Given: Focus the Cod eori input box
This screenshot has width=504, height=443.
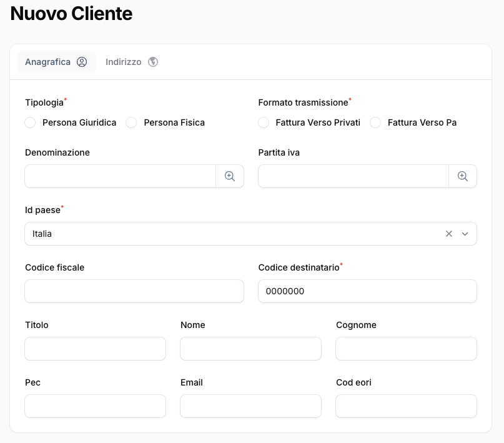Looking at the screenshot, I should [x=406, y=406].
